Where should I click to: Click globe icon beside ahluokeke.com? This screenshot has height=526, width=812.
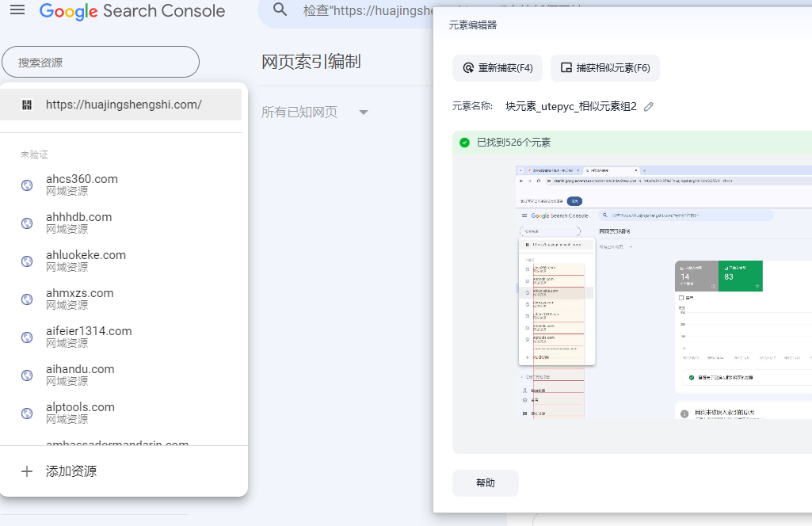click(x=27, y=261)
